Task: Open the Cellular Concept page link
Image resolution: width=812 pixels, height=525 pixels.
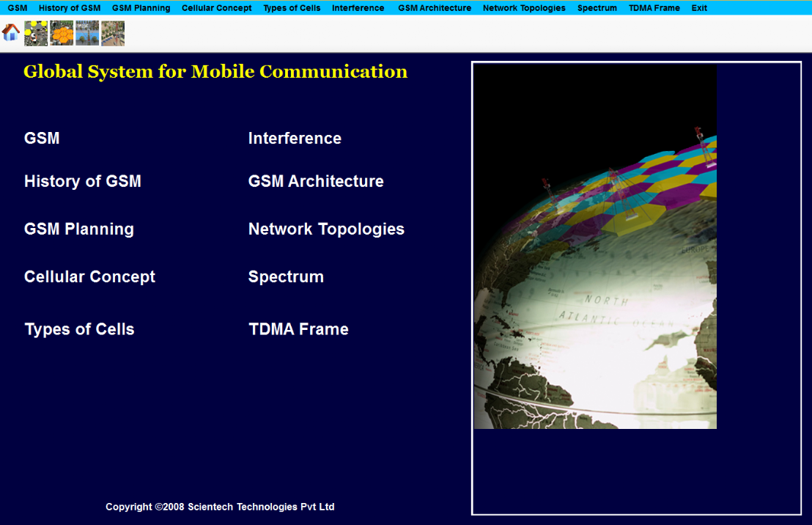Action: point(89,276)
